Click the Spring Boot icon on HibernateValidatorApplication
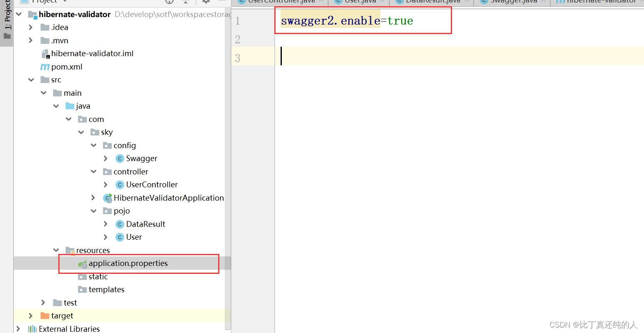The height and width of the screenshot is (333, 644). pyautogui.click(x=107, y=198)
